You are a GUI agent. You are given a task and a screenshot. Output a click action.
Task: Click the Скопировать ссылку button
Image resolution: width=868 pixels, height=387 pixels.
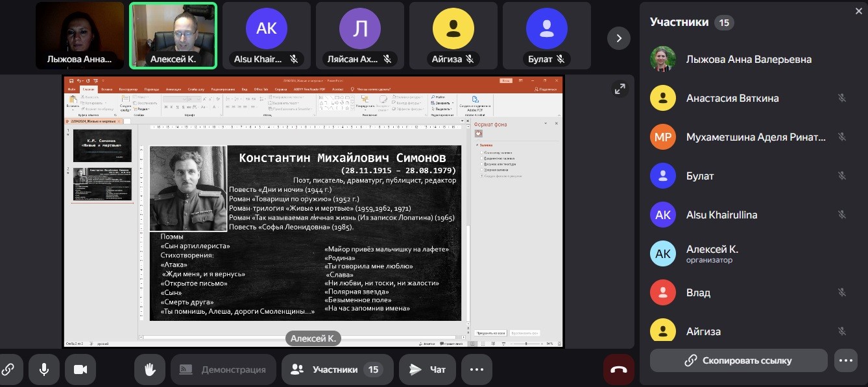pos(738,360)
